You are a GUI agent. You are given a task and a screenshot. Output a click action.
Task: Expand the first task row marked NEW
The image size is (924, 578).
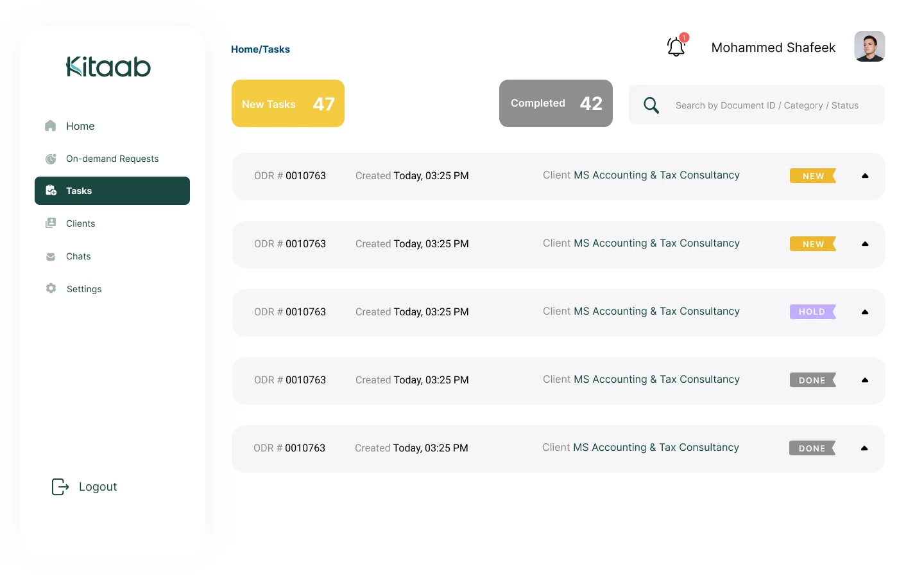coord(865,176)
